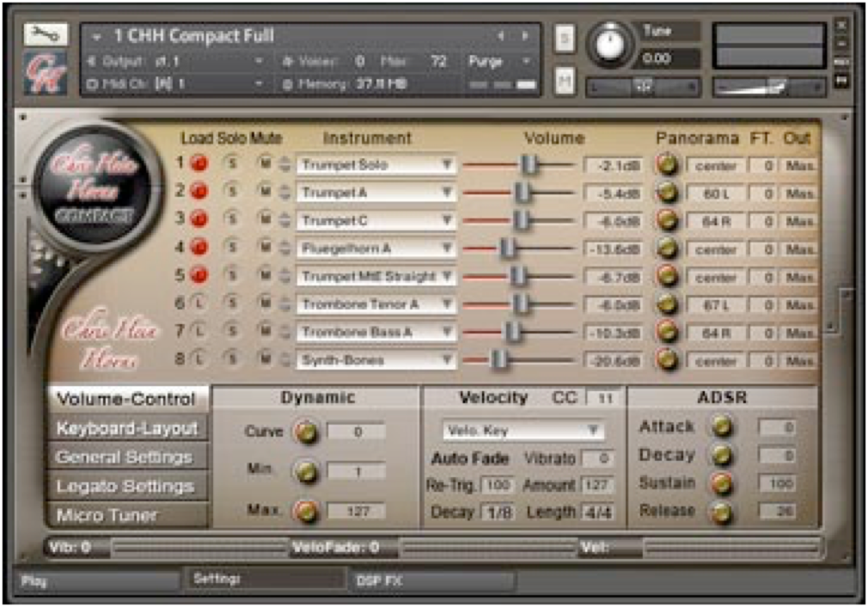
Task: Click the Micro Tuner button
Action: click(127, 515)
